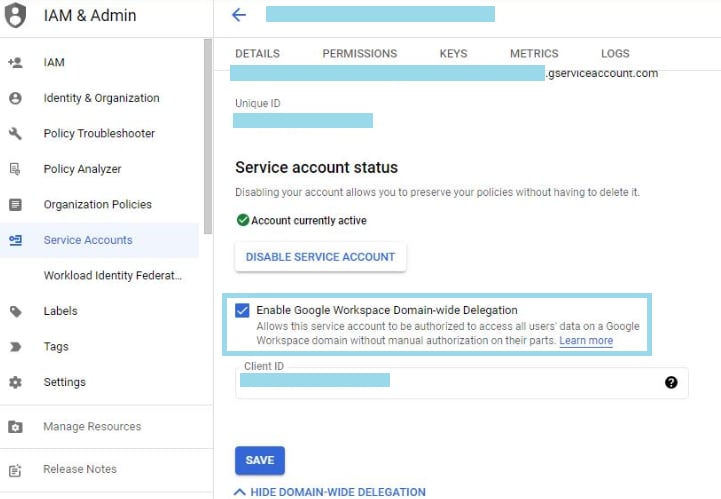721x499 pixels.
Task: Click the IAM & Admin shield icon
Action: pos(15,15)
